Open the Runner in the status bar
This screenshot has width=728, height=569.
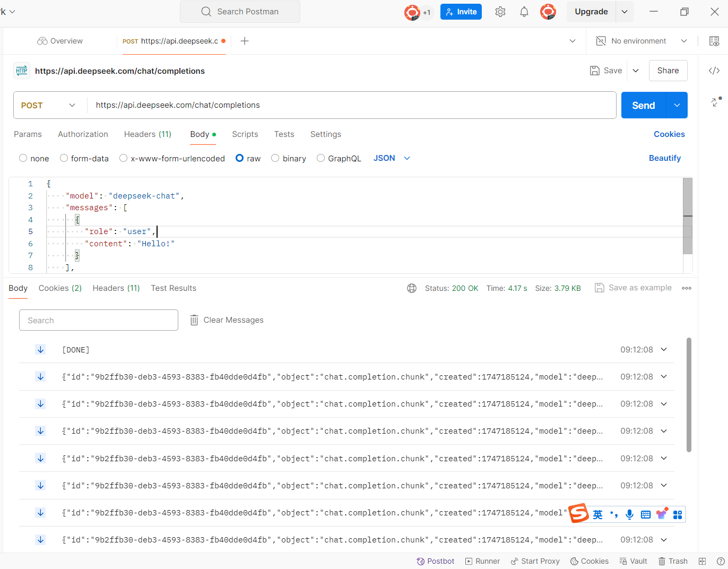click(482, 561)
